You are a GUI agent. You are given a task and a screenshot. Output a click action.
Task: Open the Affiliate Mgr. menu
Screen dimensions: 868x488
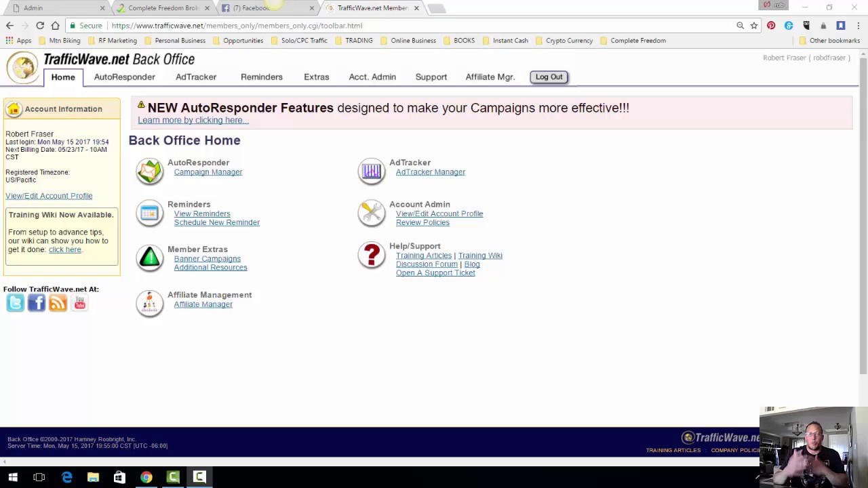click(490, 77)
